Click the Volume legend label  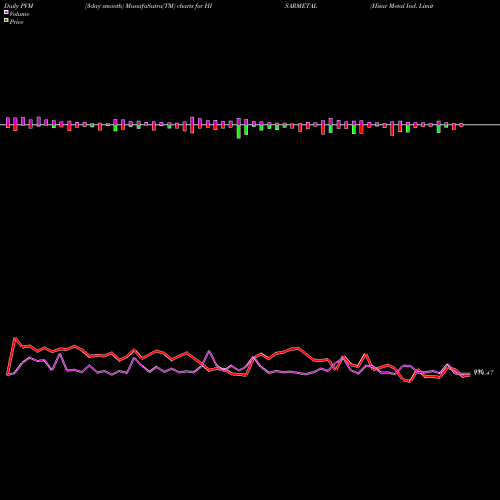(19, 14)
